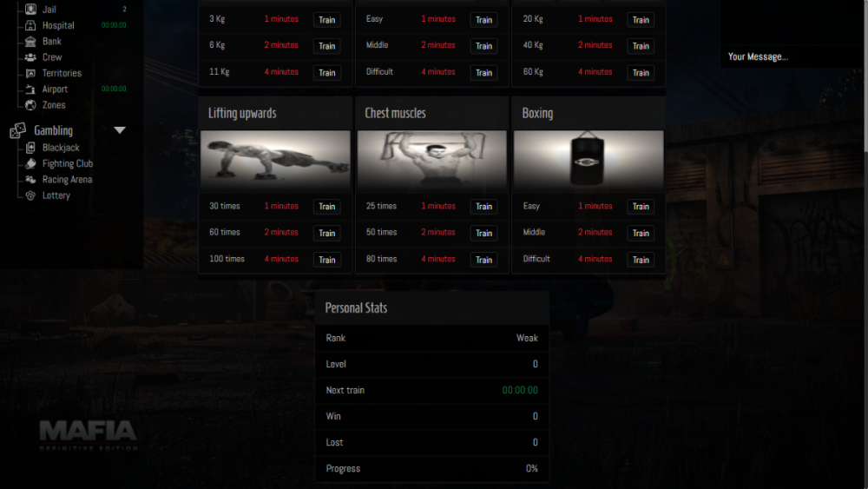Viewport: 868px width, 489px height.
Task: Open the Territories menu entry
Action: (62, 73)
